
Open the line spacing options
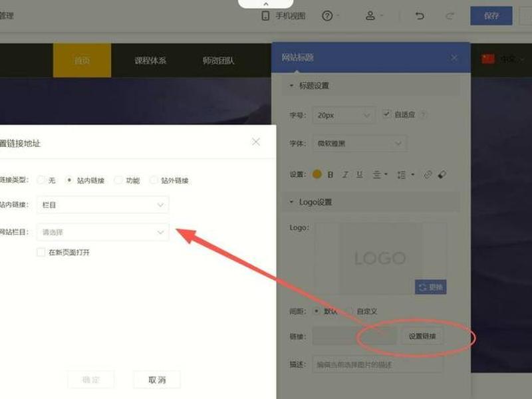405,175
